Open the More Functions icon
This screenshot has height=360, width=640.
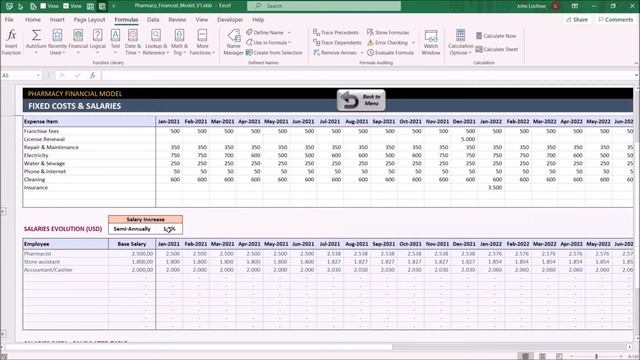tap(202, 36)
